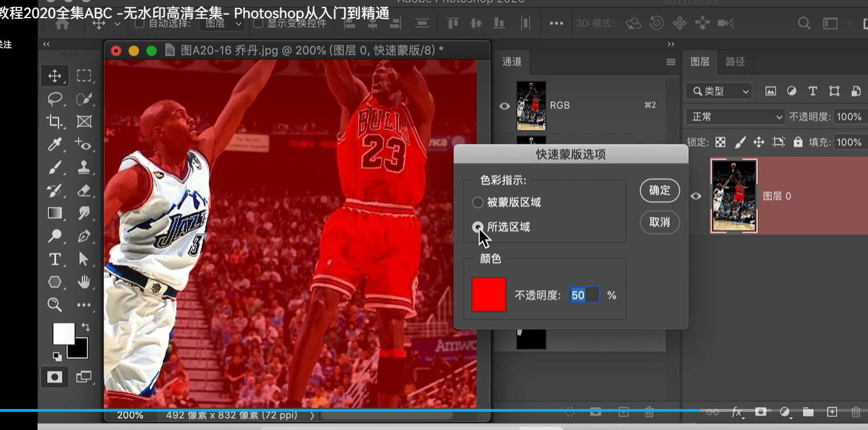Viewport: 868px width, 430px height.
Task: Select the 所选区域 radio option
Action: [x=478, y=227]
